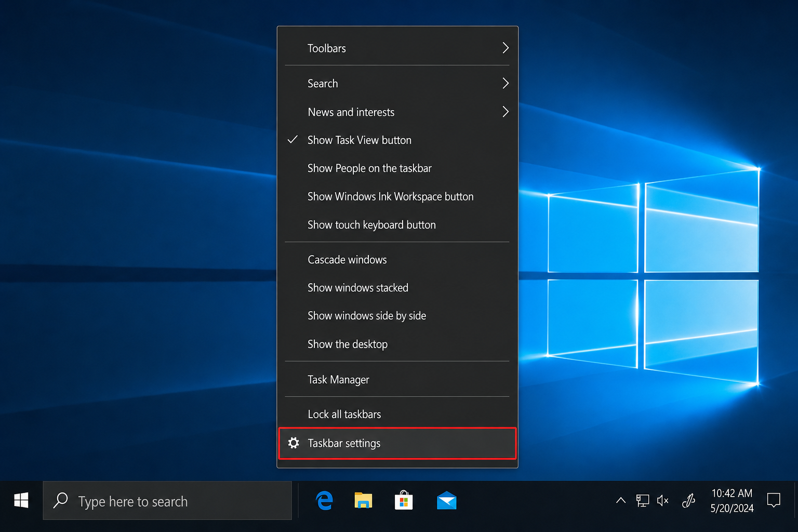The width and height of the screenshot is (798, 532).
Task: Enable Show touch keyboard button
Action: point(397,225)
